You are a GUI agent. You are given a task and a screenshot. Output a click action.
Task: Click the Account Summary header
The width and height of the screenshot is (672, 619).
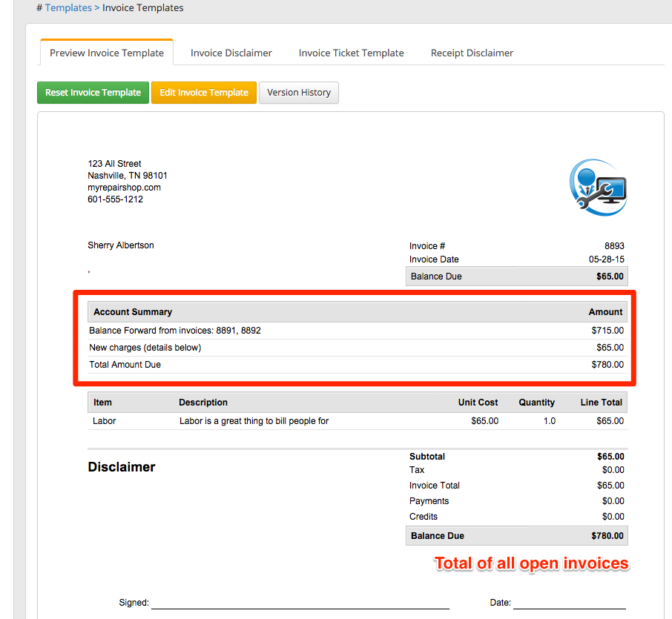point(133,312)
